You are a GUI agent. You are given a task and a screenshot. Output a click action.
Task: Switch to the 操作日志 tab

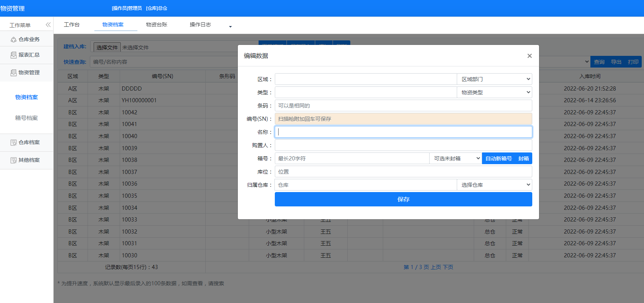pyautogui.click(x=200, y=25)
